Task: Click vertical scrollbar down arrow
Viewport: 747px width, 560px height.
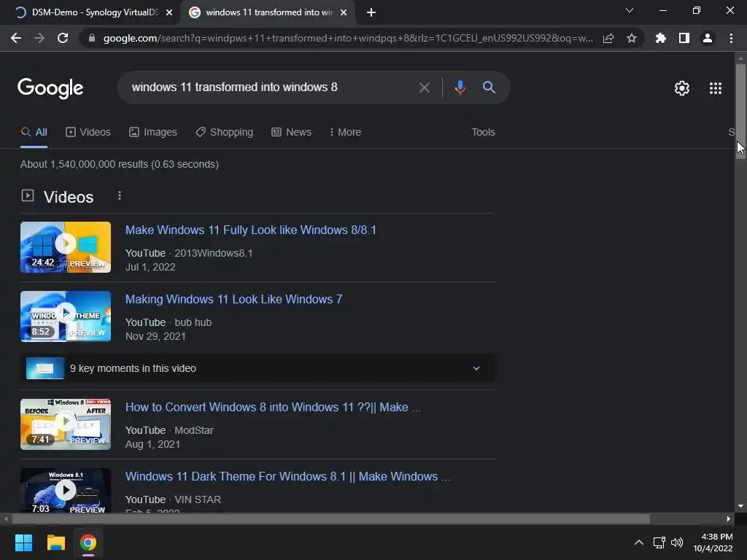Action: pyautogui.click(x=740, y=506)
